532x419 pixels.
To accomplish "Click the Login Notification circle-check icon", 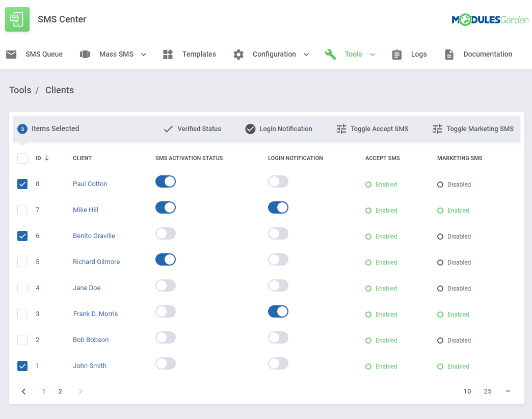I will (250, 129).
